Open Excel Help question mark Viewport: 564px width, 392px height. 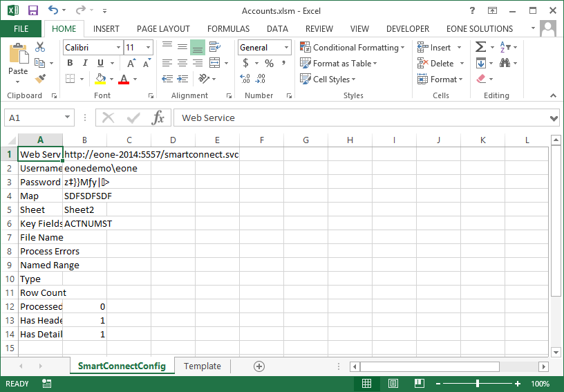[473, 10]
